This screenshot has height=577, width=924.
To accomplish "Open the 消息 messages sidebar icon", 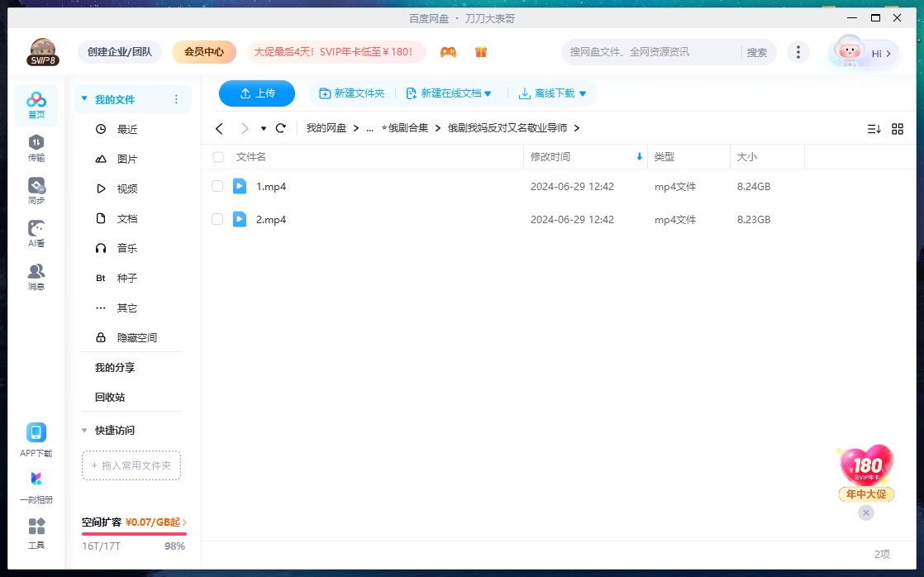I will pyautogui.click(x=36, y=277).
